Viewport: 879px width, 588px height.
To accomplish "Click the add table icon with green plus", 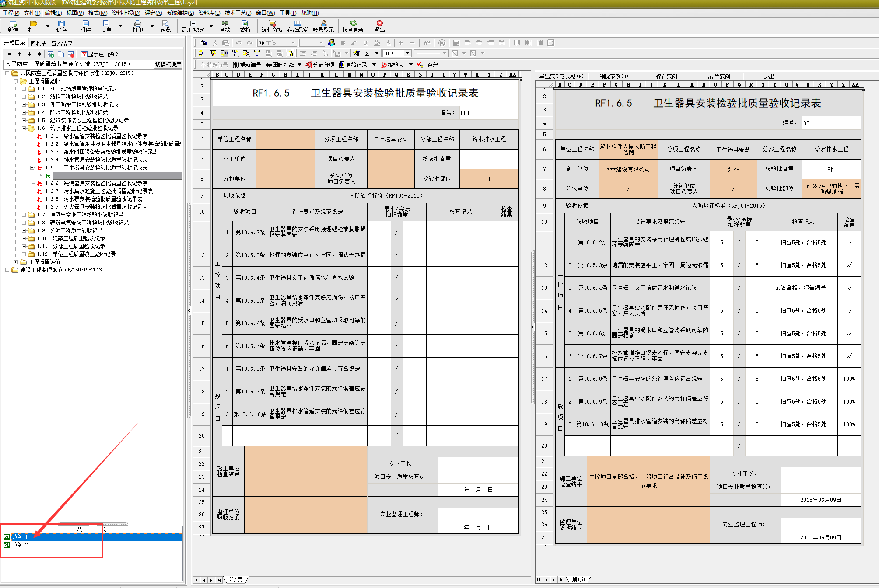I will (51, 54).
